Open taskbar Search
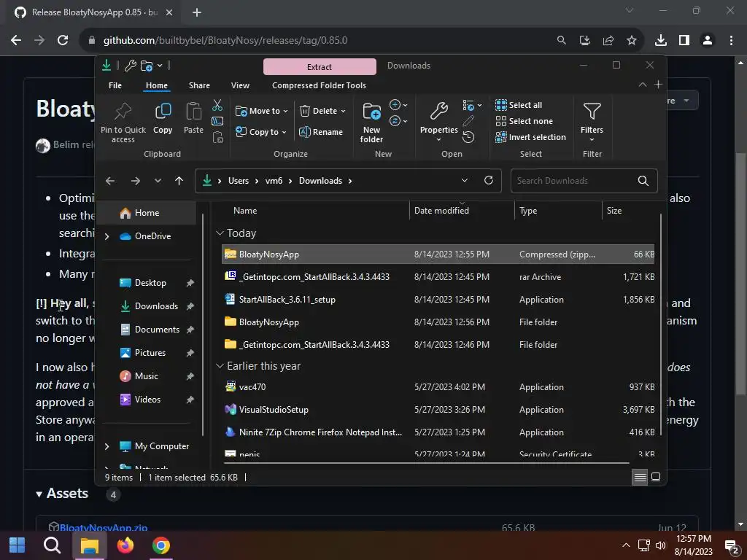The height and width of the screenshot is (560, 747). click(52, 545)
